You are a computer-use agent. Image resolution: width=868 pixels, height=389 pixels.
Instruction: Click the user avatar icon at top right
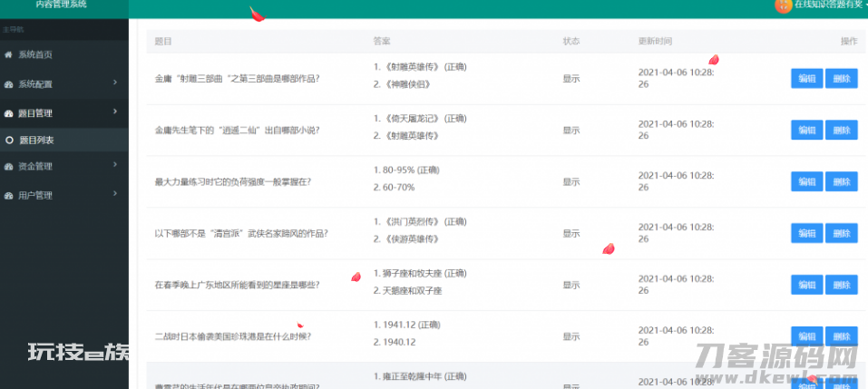[784, 5]
